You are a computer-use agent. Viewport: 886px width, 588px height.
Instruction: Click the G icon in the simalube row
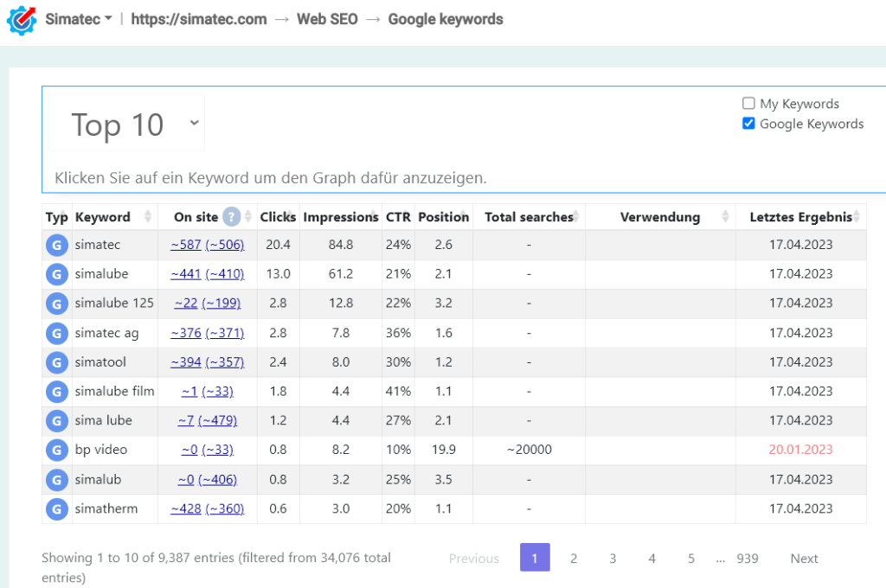pos(57,274)
